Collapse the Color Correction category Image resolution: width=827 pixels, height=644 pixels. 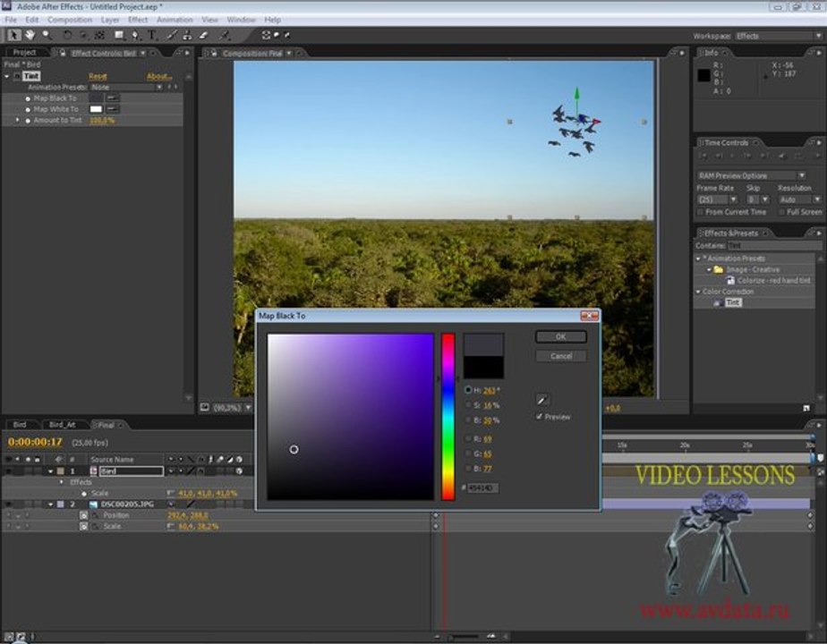698,292
